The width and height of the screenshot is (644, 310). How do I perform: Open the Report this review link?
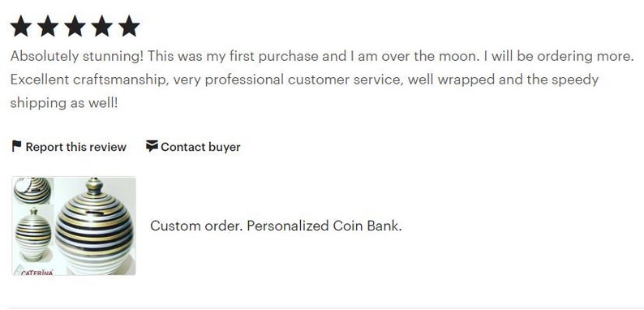pyautogui.click(x=69, y=147)
